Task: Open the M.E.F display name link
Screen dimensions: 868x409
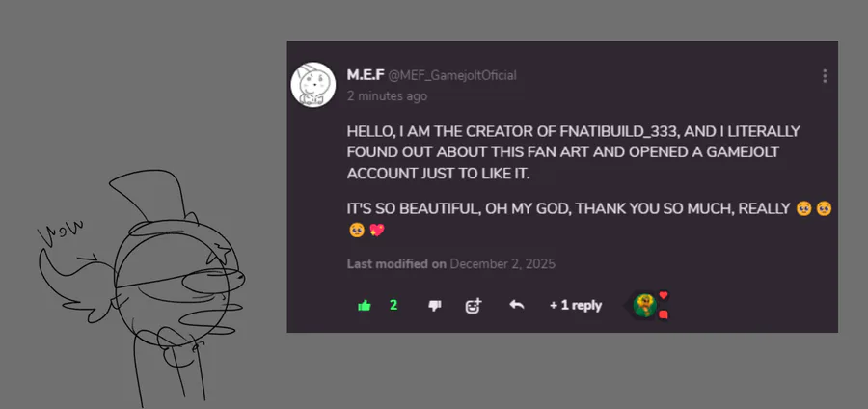Action: coord(364,75)
